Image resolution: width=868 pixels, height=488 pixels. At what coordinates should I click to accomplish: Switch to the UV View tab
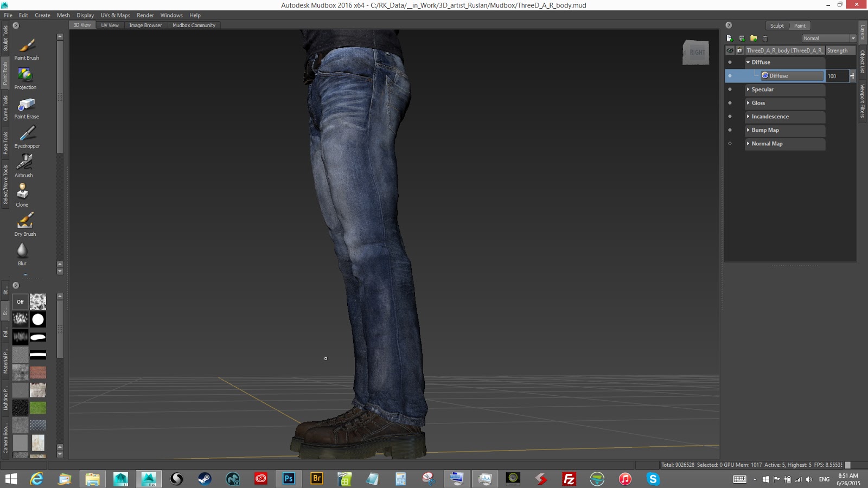tap(110, 25)
